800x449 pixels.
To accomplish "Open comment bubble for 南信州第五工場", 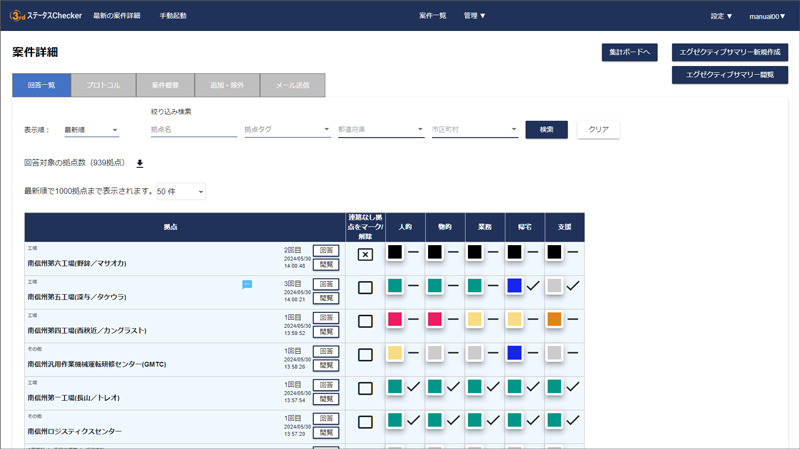I will tap(247, 285).
